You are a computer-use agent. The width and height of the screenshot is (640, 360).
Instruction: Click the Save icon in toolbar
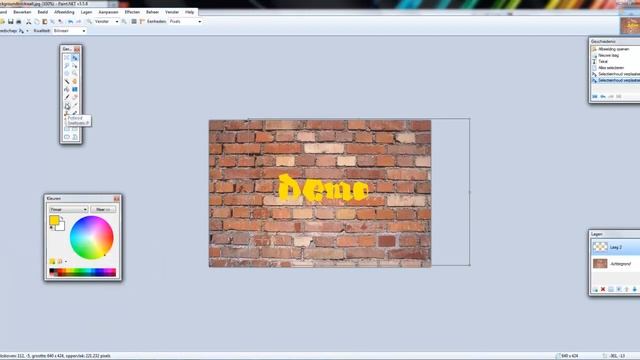coord(11,21)
